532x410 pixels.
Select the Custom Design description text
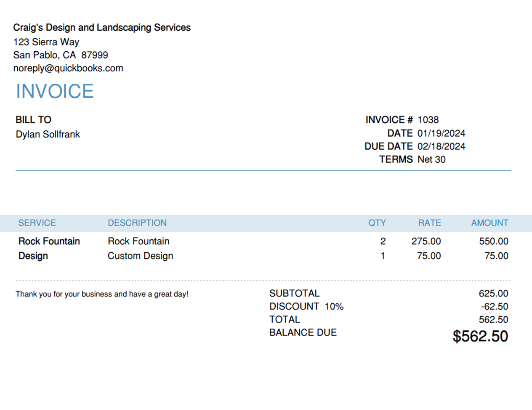click(x=140, y=256)
